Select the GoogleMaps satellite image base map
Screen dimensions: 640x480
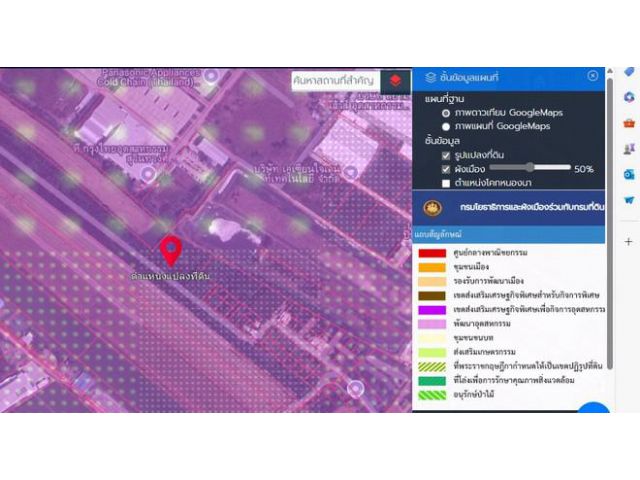(446, 113)
